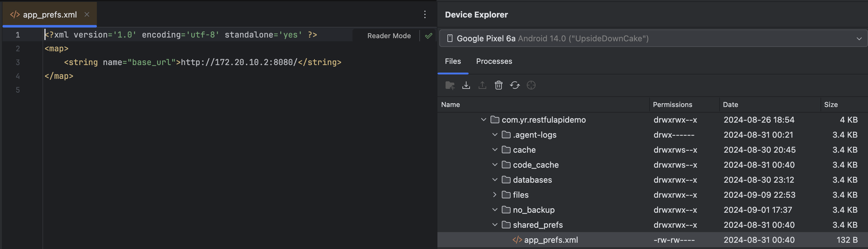
Task: Click the .agent-logs folder icon
Action: 506,135
